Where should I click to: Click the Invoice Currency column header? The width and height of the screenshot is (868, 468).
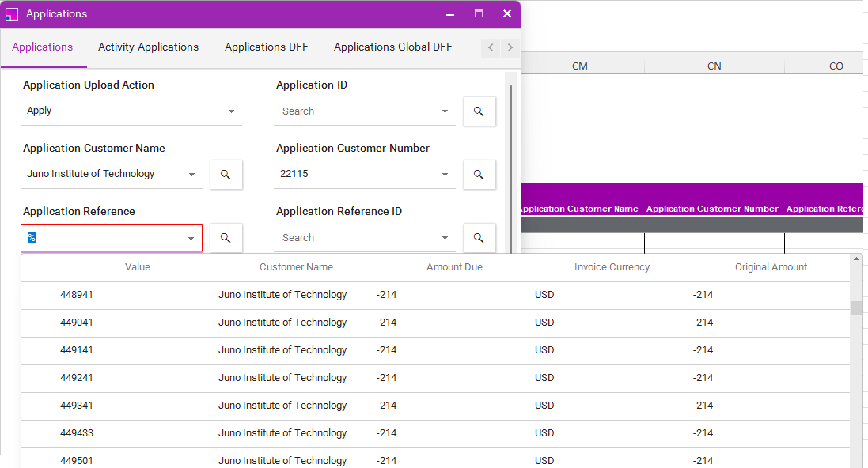tap(612, 267)
